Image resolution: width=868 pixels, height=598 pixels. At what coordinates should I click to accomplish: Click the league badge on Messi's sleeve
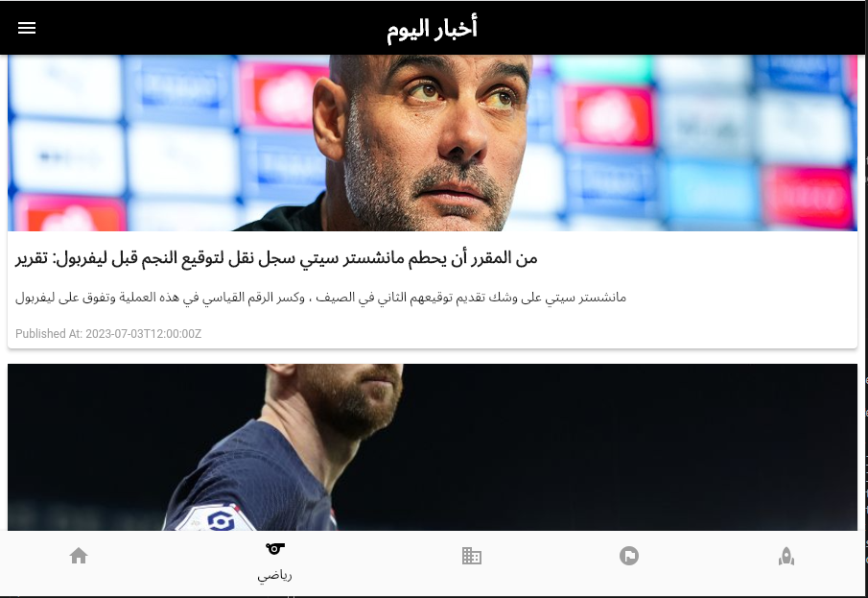pyautogui.click(x=221, y=520)
